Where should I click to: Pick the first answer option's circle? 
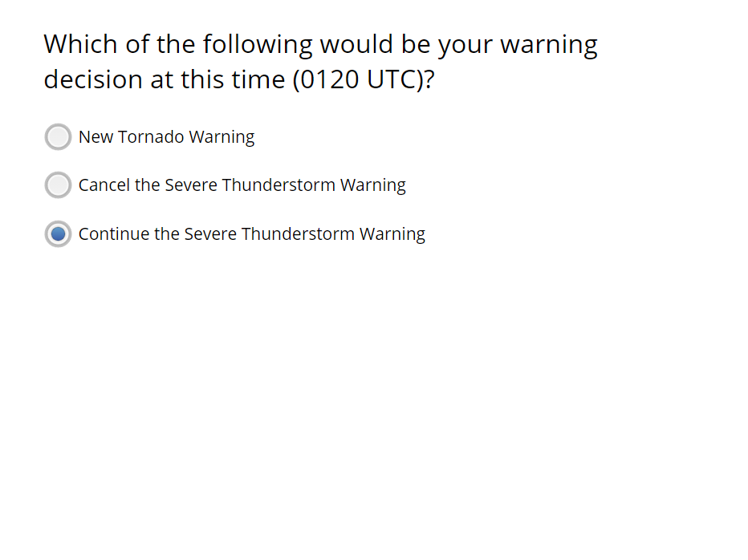pyautogui.click(x=58, y=137)
